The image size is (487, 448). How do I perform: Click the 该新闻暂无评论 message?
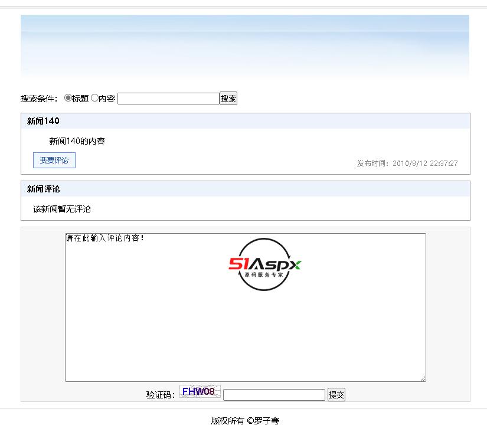coord(62,210)
